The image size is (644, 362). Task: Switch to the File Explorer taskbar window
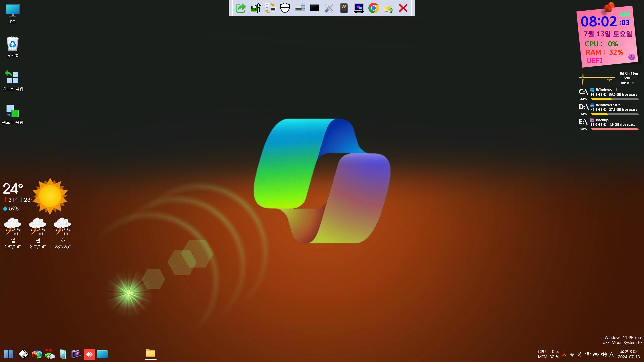pos(151,353)
